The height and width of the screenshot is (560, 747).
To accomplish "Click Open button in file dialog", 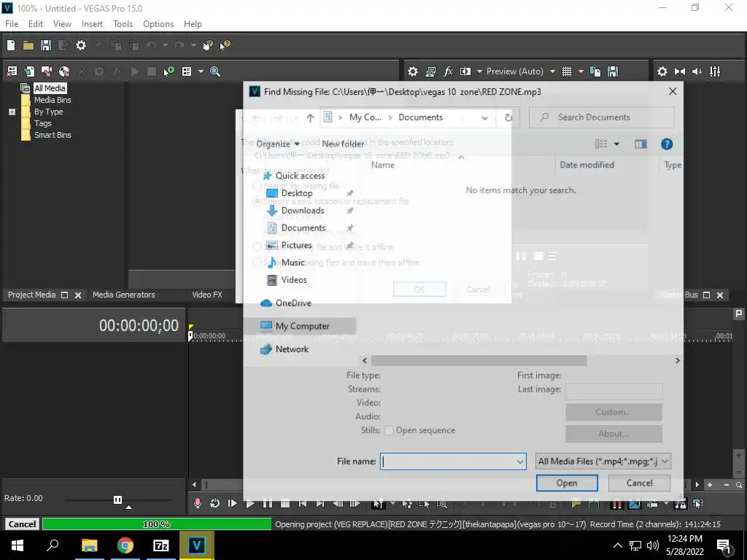I will click(567, 483).
